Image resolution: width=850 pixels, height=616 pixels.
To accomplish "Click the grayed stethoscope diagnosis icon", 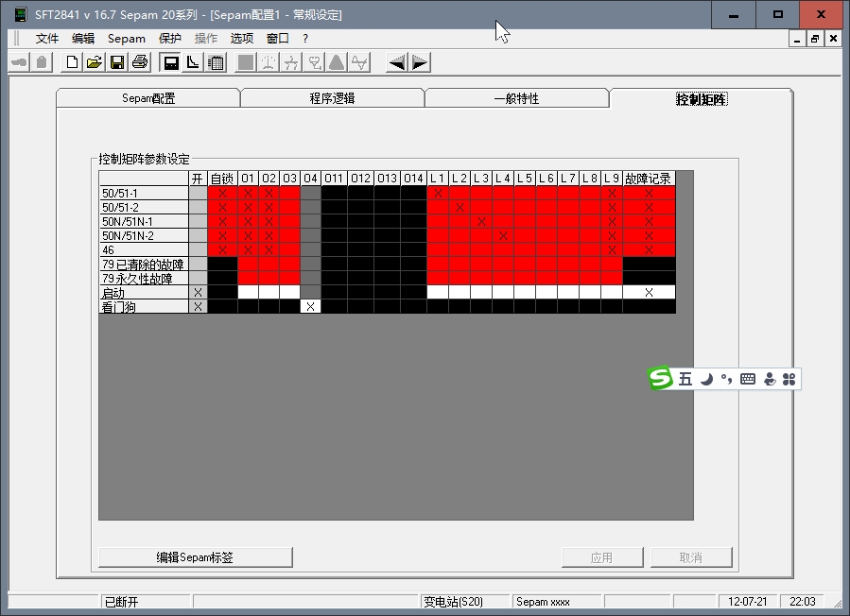I will click(314, 63).
